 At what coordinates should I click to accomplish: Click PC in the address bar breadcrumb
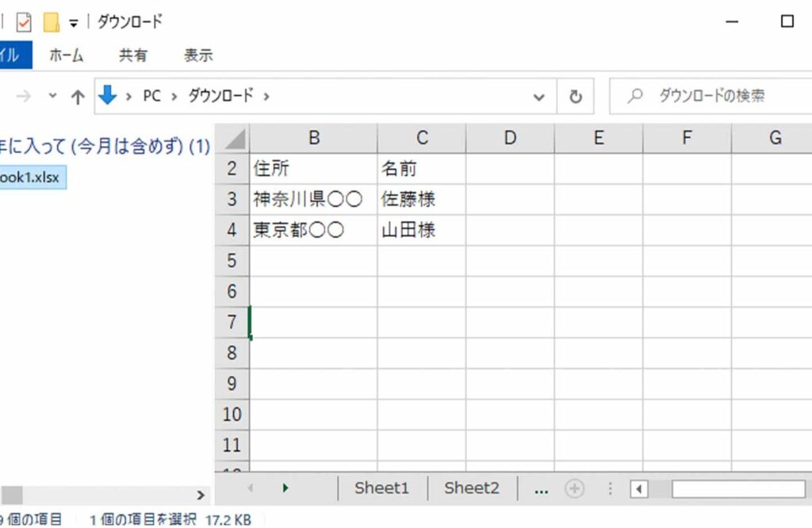[151, 96]
